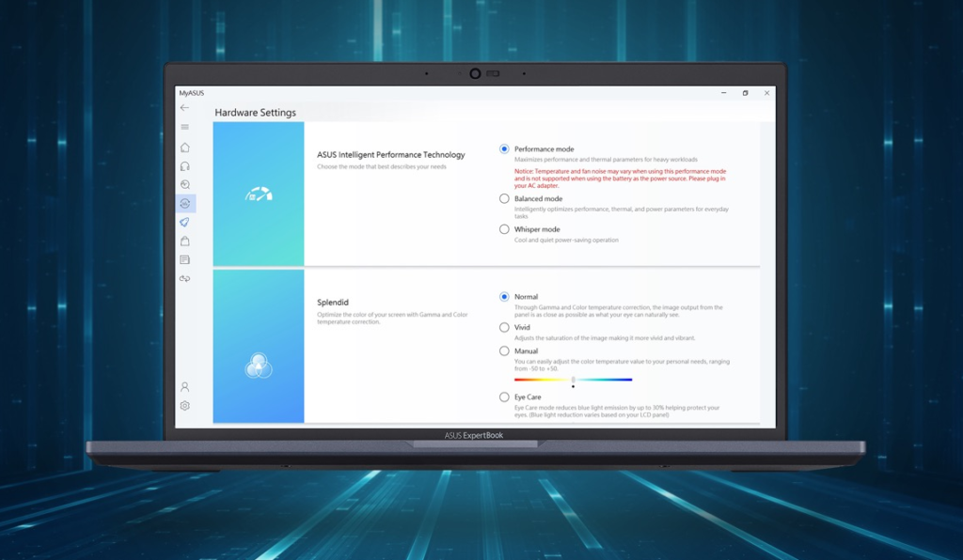Open the user account profile icon
Image resolution: width=963 pixels, height=560 pixels.
pos(185,387)
